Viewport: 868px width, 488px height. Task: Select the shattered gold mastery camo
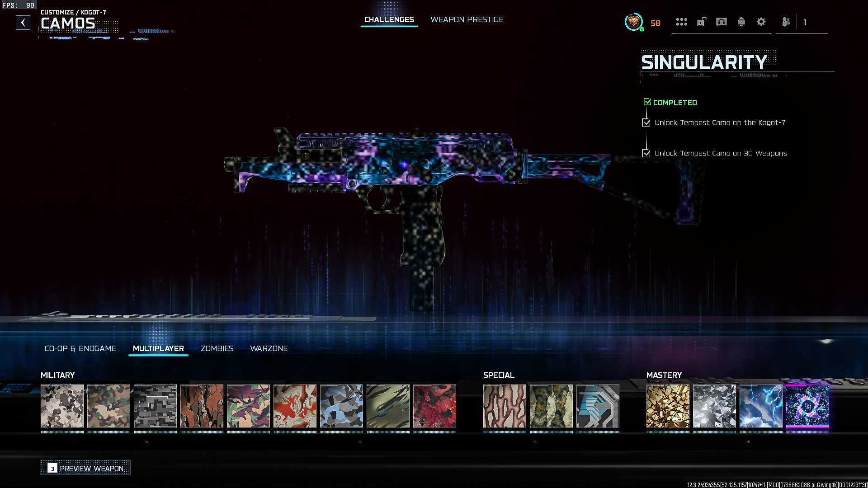tap(668, 406)
